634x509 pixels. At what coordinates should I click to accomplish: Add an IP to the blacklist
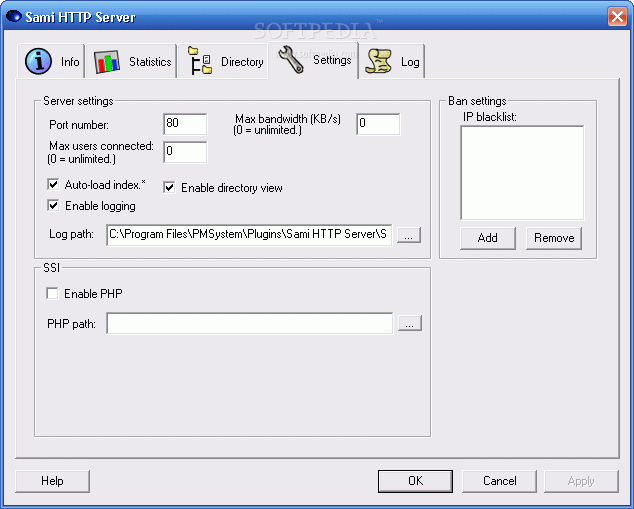point(488,238)
